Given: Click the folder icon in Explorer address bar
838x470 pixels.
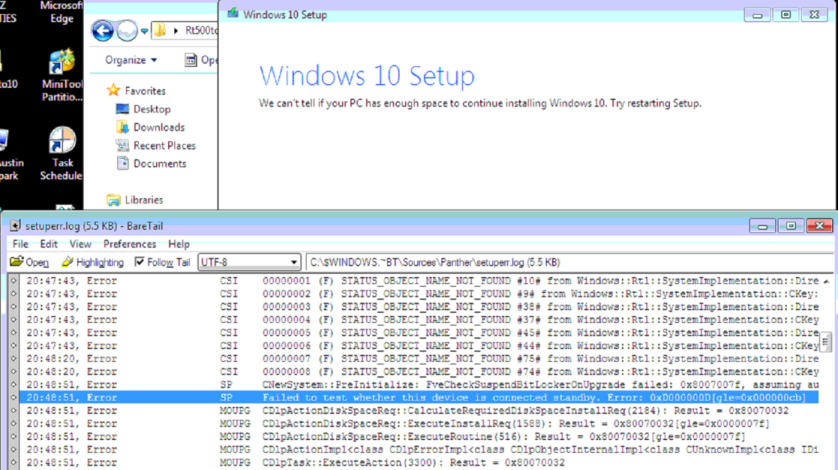Looking at the screenshot, I should click(x=160, y=30).
